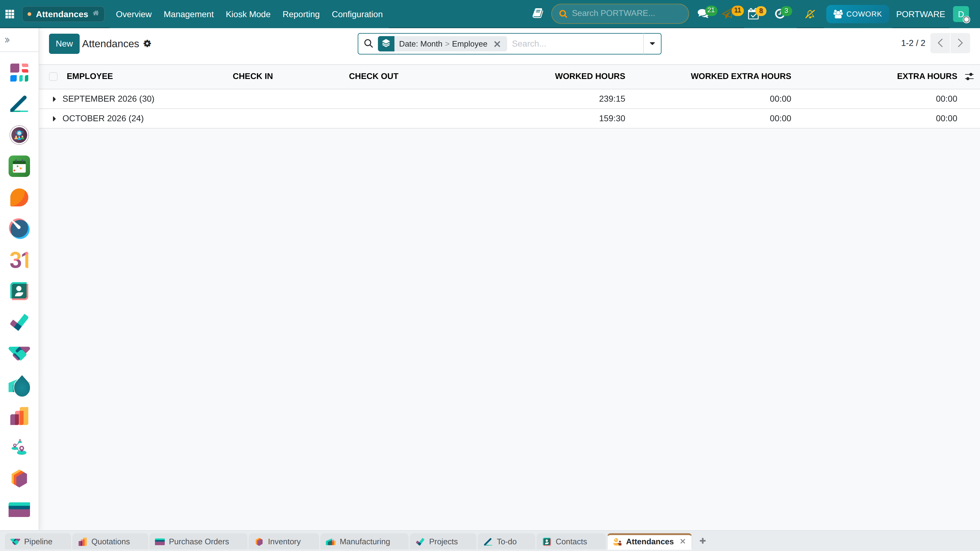Screen dimensions: 980x551
Task: Remove the Date: Month > Employee grouping
Action: tap(497, 44)
